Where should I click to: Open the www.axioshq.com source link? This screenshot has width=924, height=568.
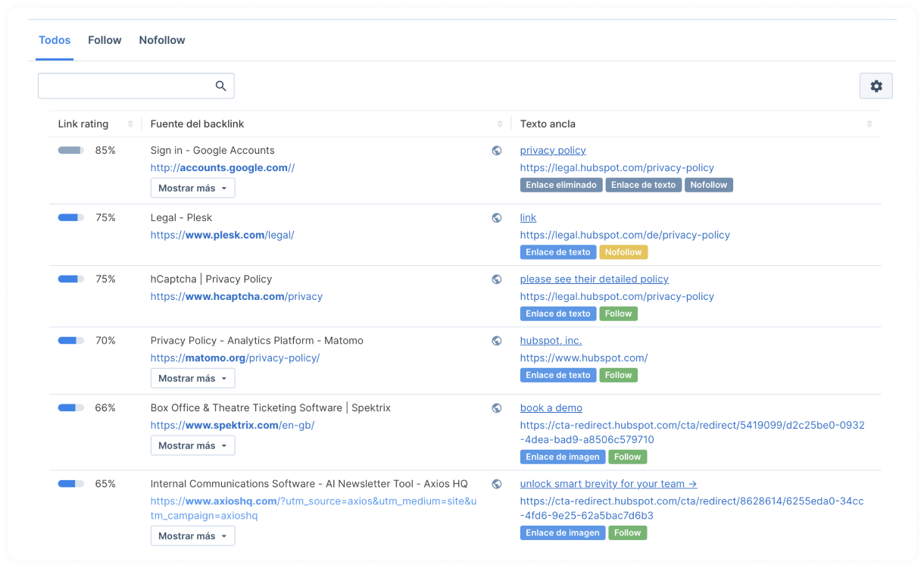click(x=314, y=509)
